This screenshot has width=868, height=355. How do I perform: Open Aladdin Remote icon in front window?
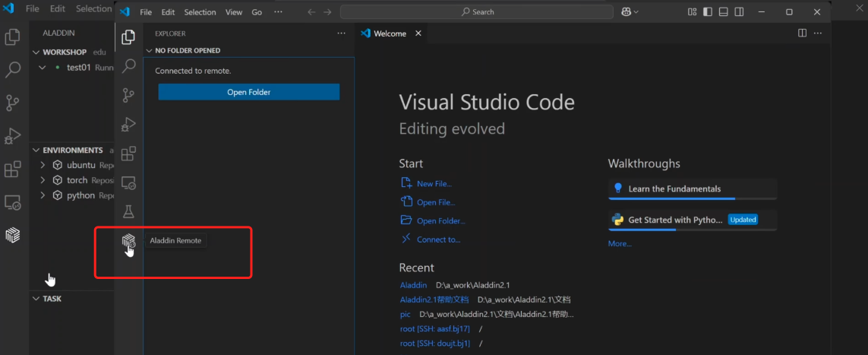click(x=128, y=240)
